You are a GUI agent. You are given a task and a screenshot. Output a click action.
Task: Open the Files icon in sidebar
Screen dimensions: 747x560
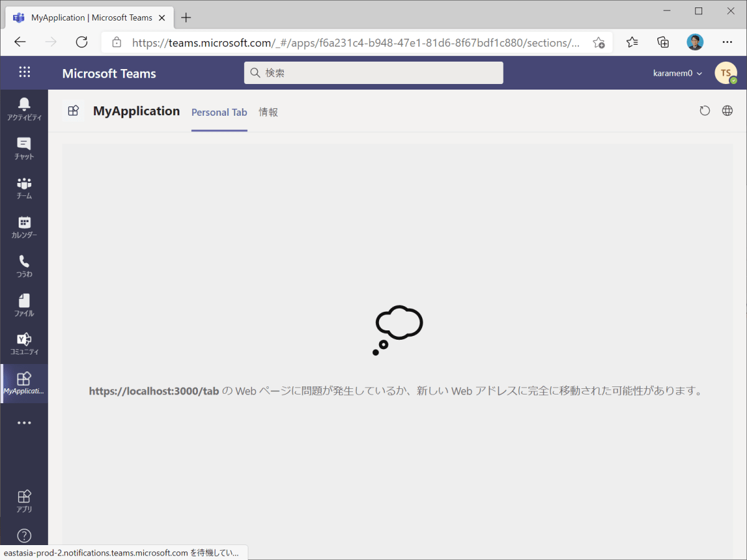click(24, 305)
